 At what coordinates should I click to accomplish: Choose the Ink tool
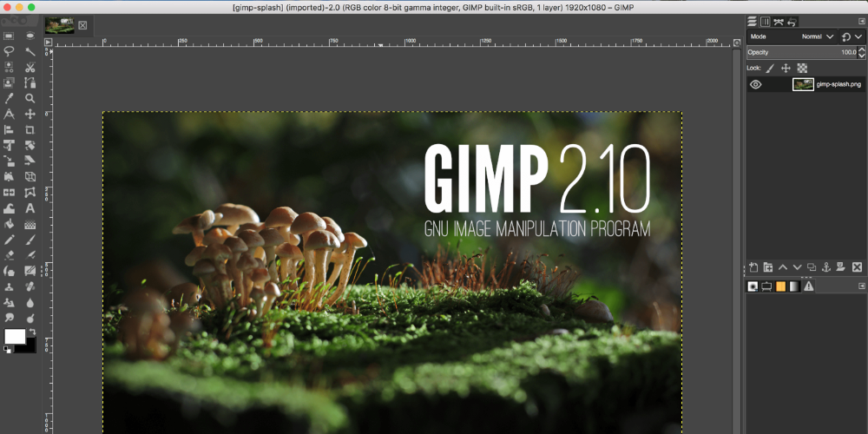coord(9,271)
